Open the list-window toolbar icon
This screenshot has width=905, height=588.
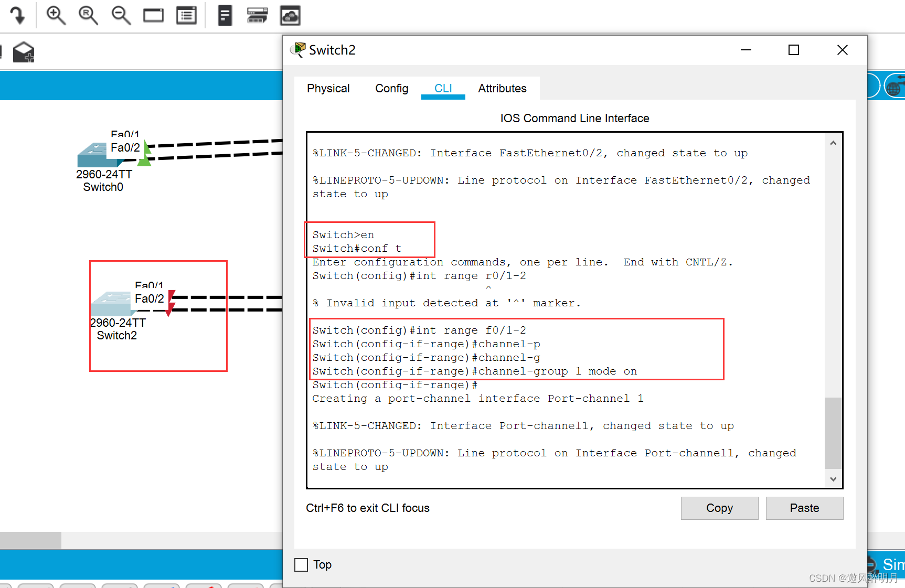tap(186, 15)
